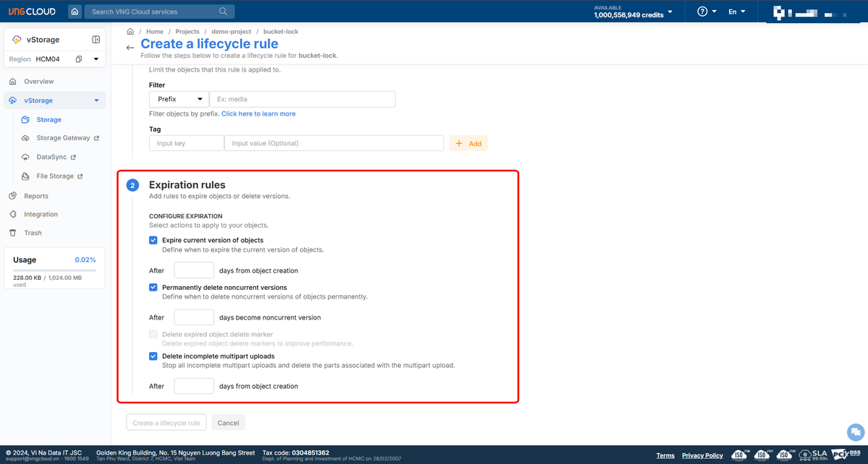Image resolution: width=868 pixels, height=464 pixels.
Task: Open Reports in the sidebar
Action: tap(36, 196)
